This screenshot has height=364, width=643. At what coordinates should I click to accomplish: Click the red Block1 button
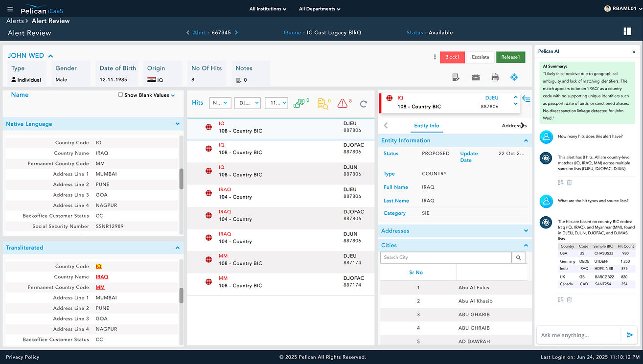click(x=452, y=57)
